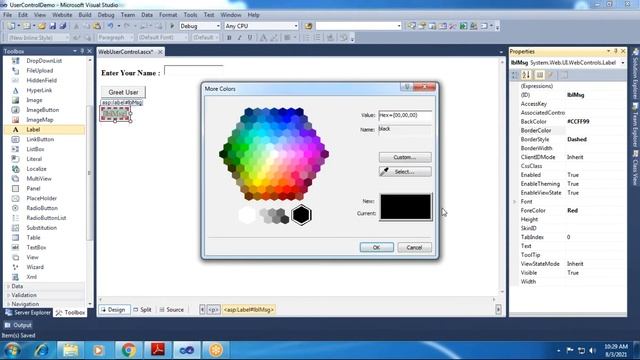The image size is (640, 360).
Task: Open the Website menu
Action: tap(62, 15)
